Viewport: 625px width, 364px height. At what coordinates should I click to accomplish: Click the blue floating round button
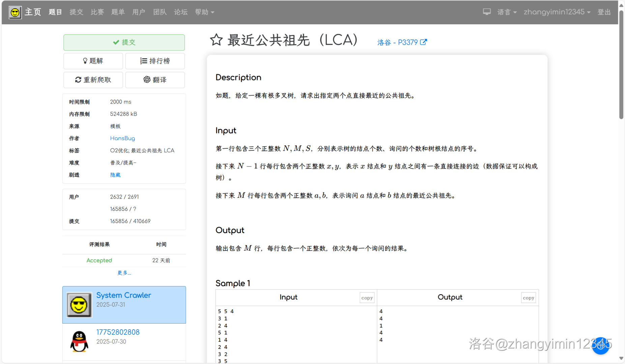[600, 346]
